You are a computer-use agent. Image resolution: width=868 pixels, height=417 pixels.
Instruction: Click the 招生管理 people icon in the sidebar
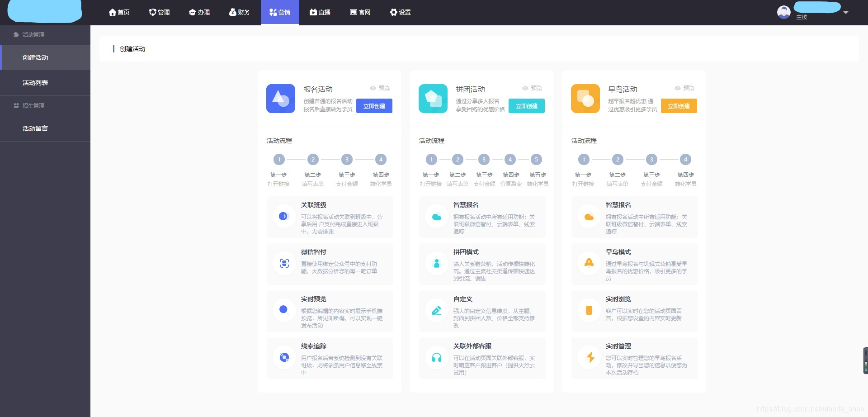[x=16, y=105]
